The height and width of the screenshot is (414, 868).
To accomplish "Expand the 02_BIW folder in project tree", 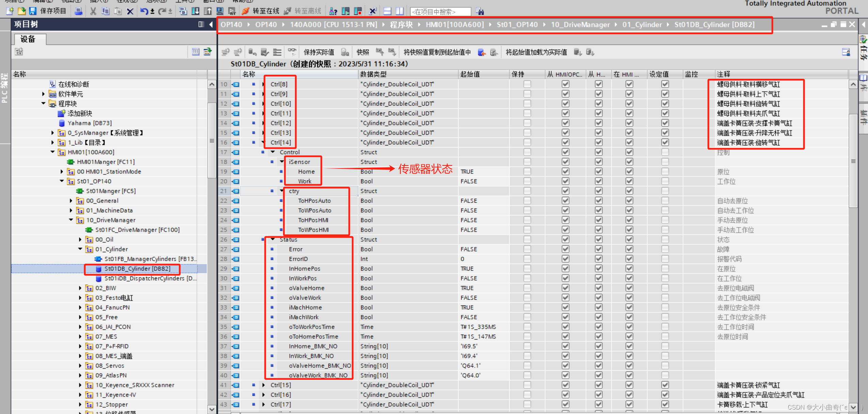I will tap(80, 288).
